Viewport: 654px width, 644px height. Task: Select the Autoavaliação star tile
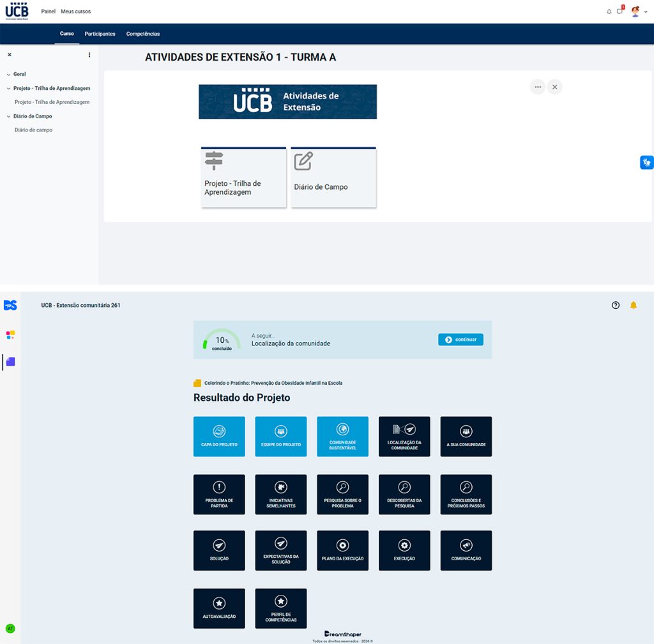pyautogui.click(x=219, y=608)
